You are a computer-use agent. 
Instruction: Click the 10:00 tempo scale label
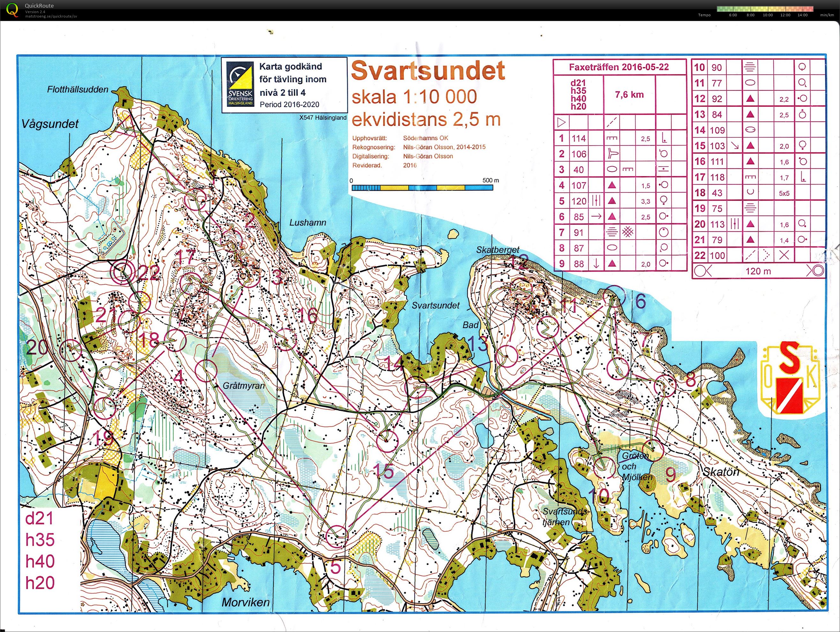click(768, 15)
